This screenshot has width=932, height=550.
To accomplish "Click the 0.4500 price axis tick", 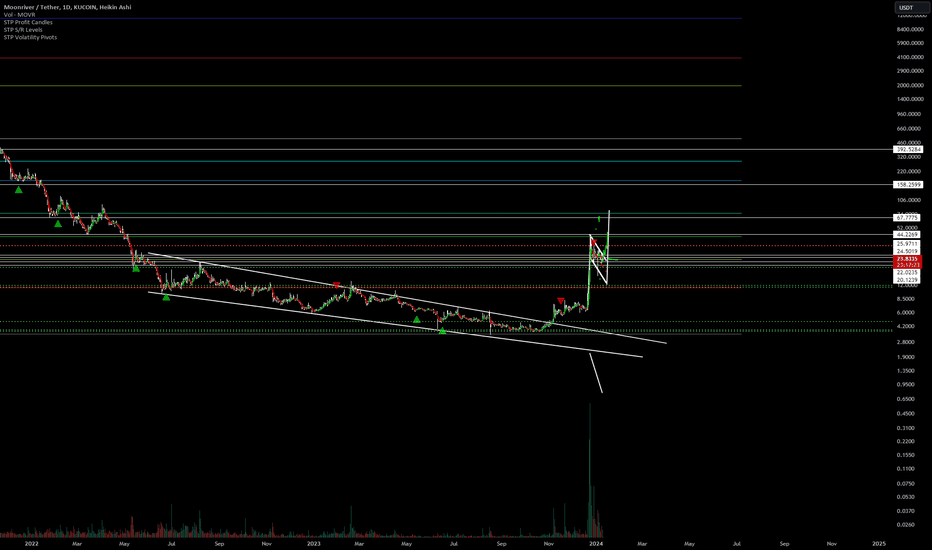I will (x=906, y=414).
